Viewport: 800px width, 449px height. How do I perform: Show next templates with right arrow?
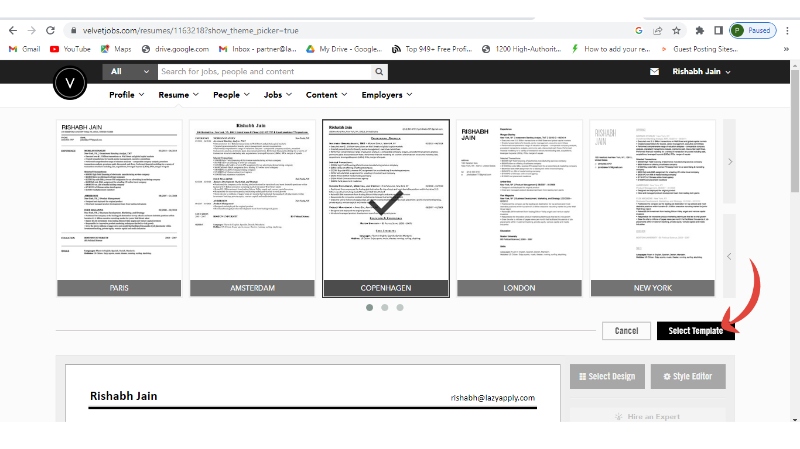[730, 161]
